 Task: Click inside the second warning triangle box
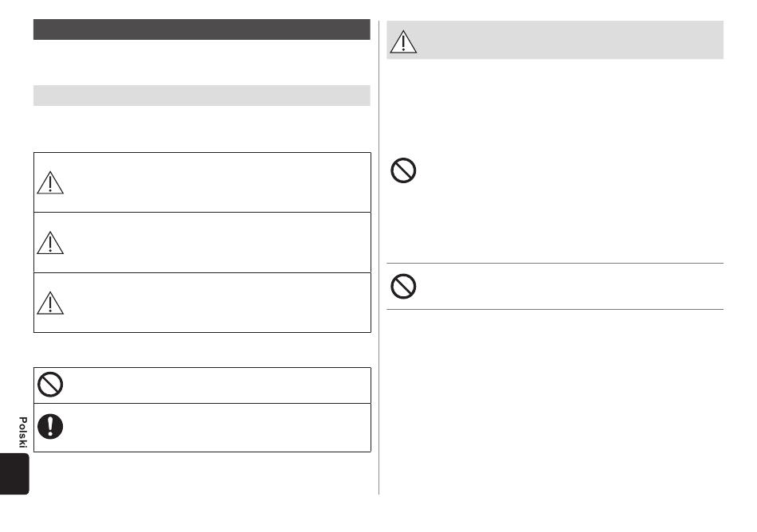(215, 242)
